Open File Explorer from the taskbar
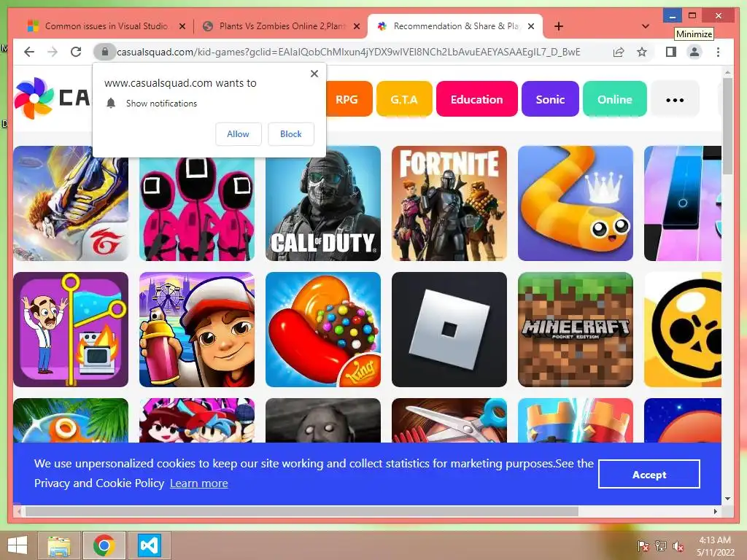This screenshot has height=560, width=747. 58,545
